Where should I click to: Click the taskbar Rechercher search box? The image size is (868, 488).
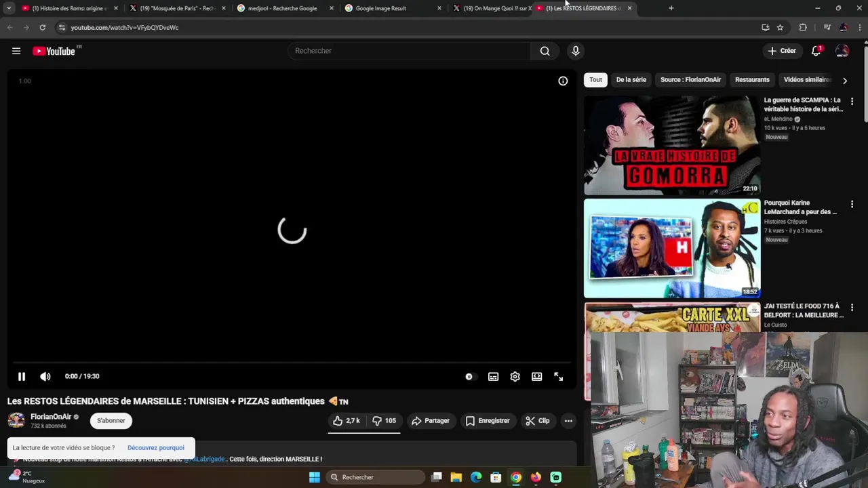tap(375, 477)
